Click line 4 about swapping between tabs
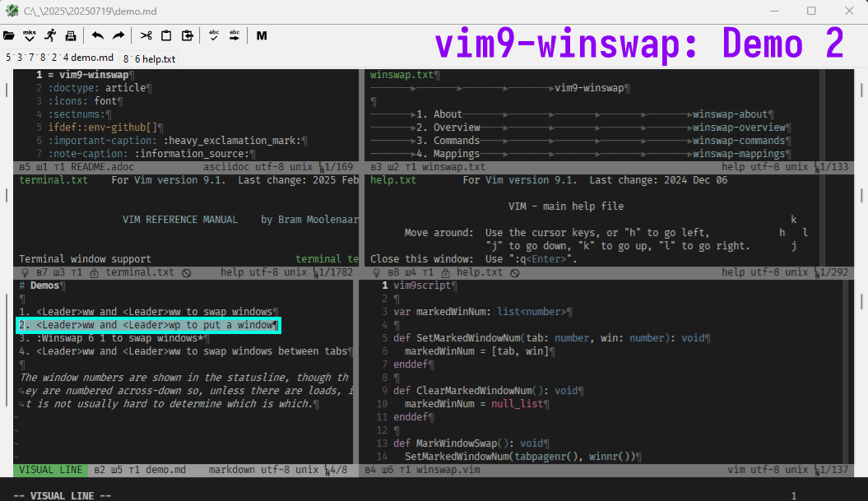 click(x=185, y=351)
